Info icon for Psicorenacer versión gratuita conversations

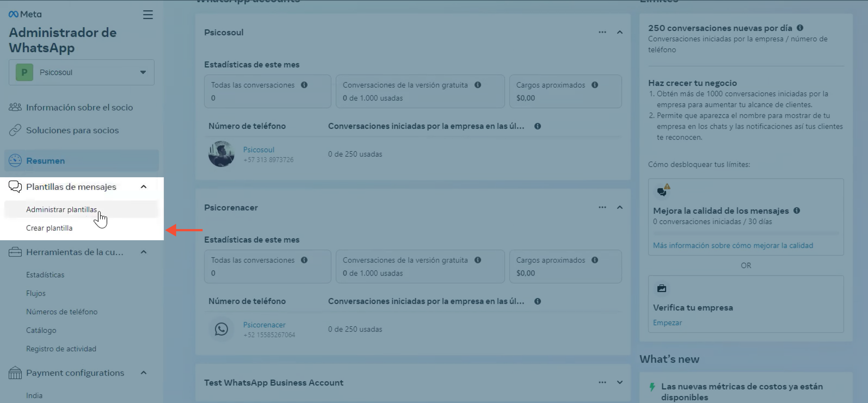pos(478,260)
